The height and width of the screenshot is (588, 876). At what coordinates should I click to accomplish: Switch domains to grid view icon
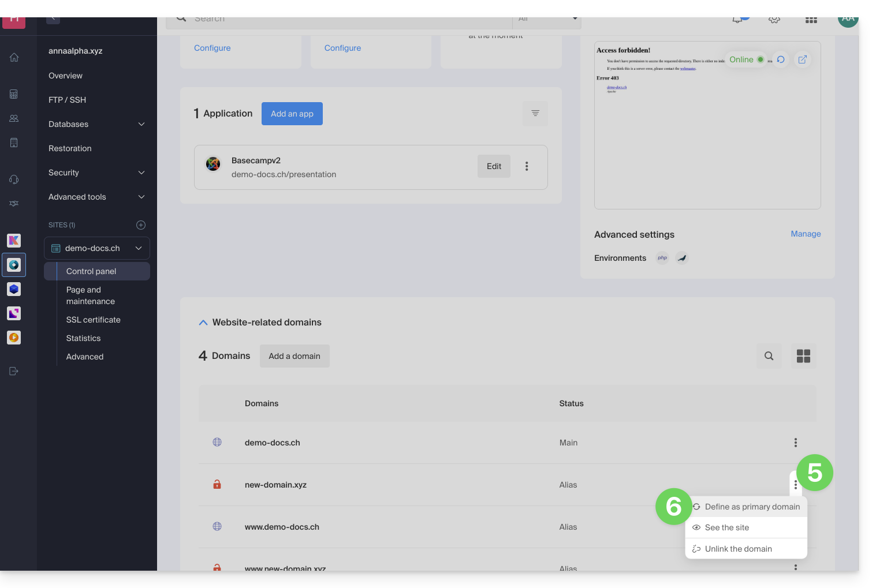pos(803,356)
